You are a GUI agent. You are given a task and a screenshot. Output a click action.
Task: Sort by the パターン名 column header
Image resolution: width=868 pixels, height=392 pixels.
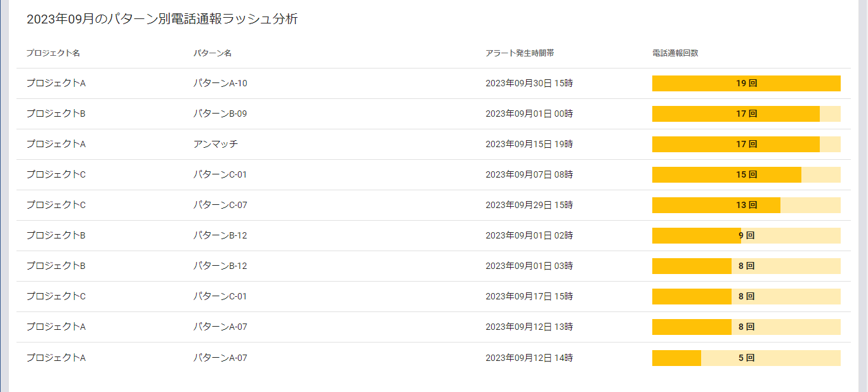click(x=213, y=53)
